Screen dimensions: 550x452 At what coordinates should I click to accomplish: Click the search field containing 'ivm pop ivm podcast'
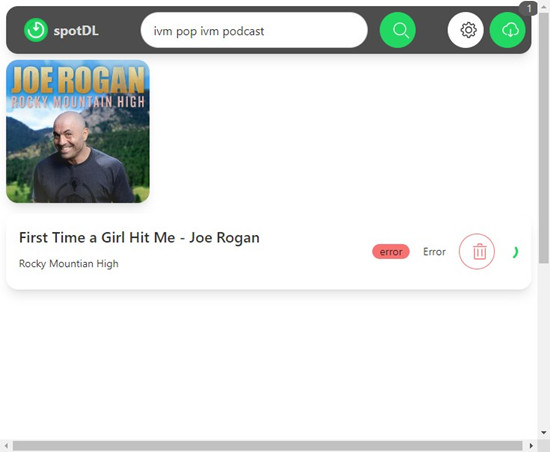click(254, 30)
